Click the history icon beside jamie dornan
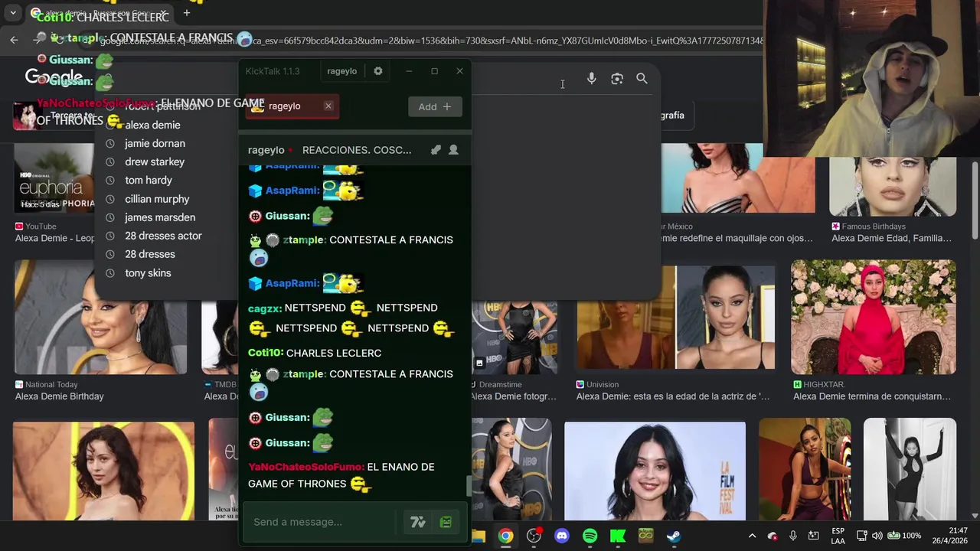 pos(110,143)
